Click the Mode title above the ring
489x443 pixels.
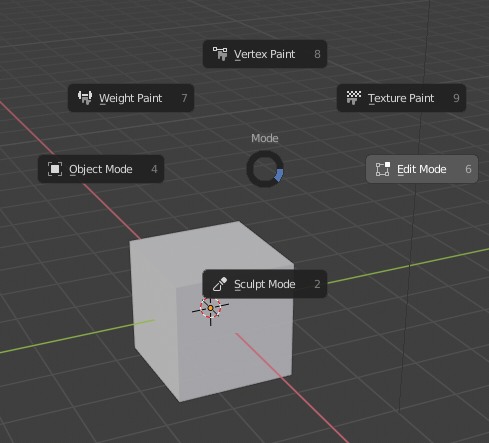pyautogui.click(x=265, y=138)
